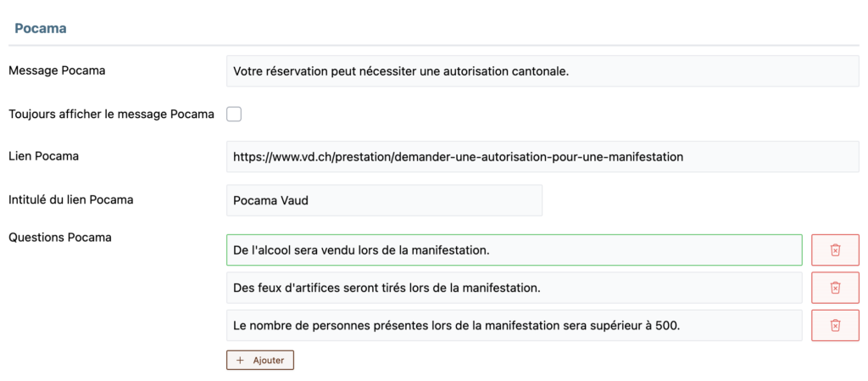The height and width of the screenshot is (381, 868).
Task: Enable Toujours afficher le message Pocama checkbox
Action: pyautogui.click(x=234, y=115)
